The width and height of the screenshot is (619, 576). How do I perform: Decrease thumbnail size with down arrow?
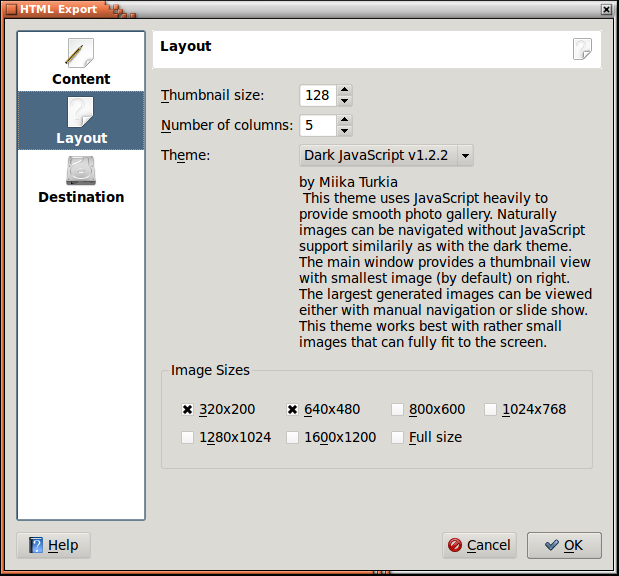click(344, 101)
